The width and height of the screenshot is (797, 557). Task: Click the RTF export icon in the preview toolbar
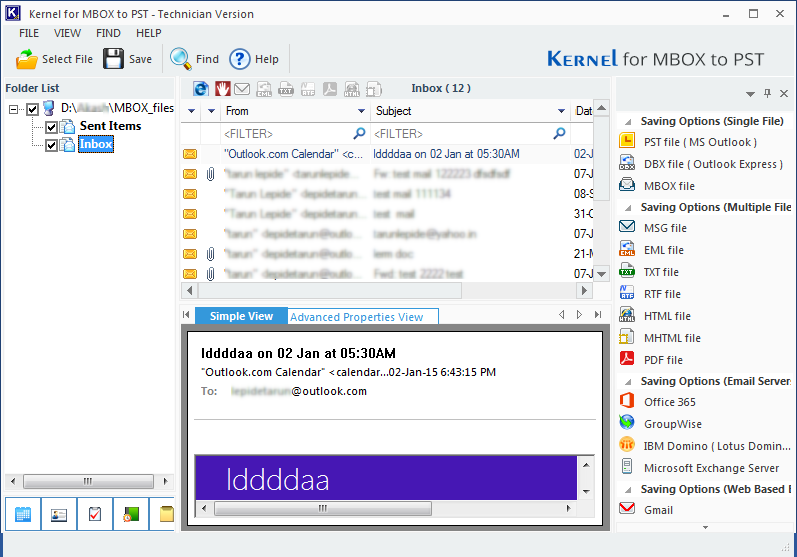click(308, 89)
